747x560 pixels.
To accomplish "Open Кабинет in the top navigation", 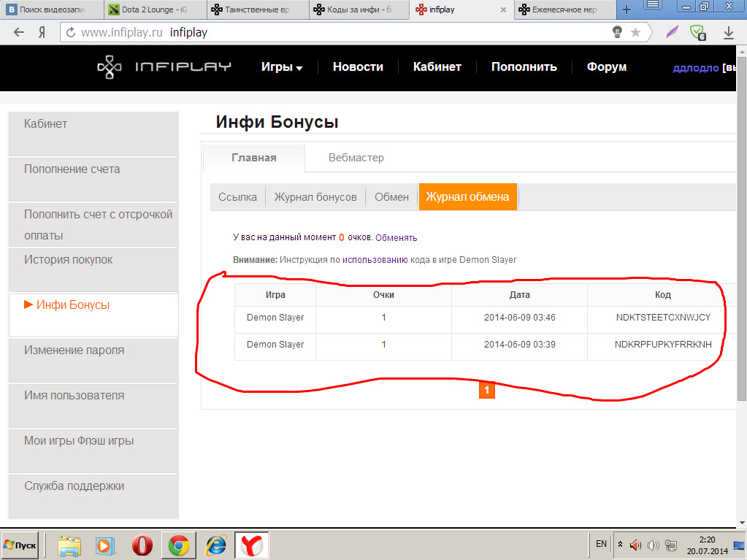I will pos(437,66).
